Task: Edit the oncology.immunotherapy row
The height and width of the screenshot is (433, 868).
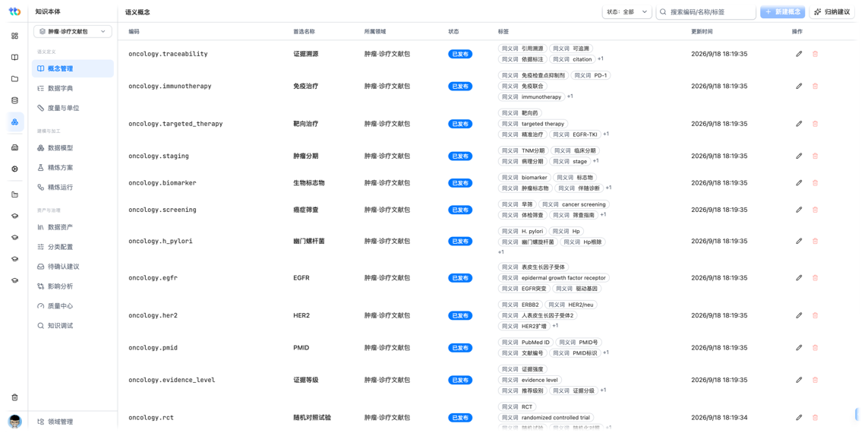Action: pos(799,86)
